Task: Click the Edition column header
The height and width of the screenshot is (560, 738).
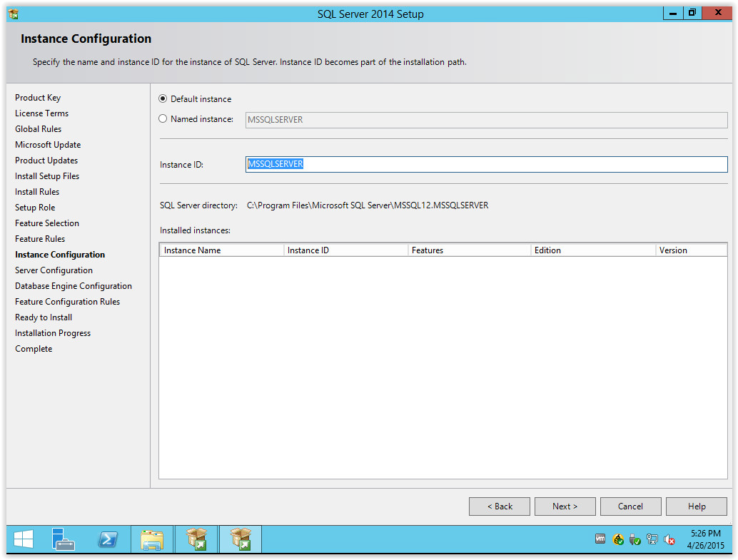Action: coord(593,250)
